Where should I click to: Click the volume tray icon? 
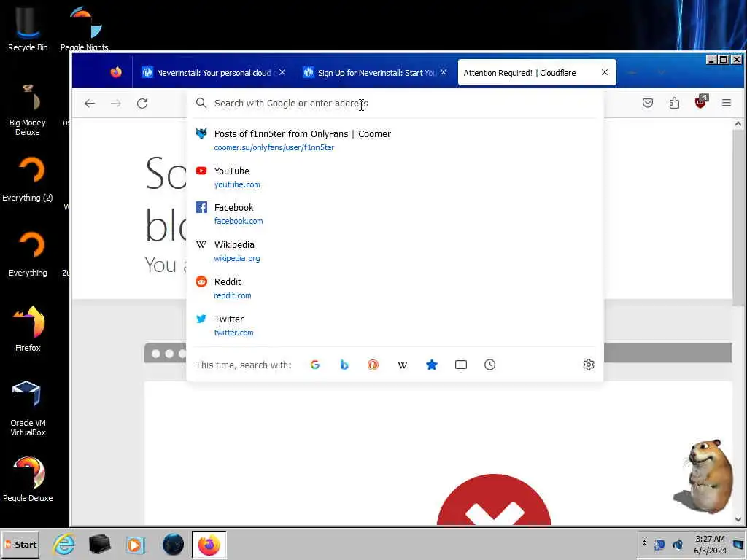tap(677, 544)
